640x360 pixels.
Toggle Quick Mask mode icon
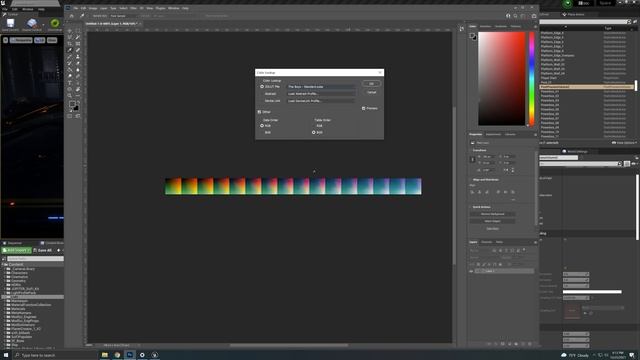click(70, 116)
